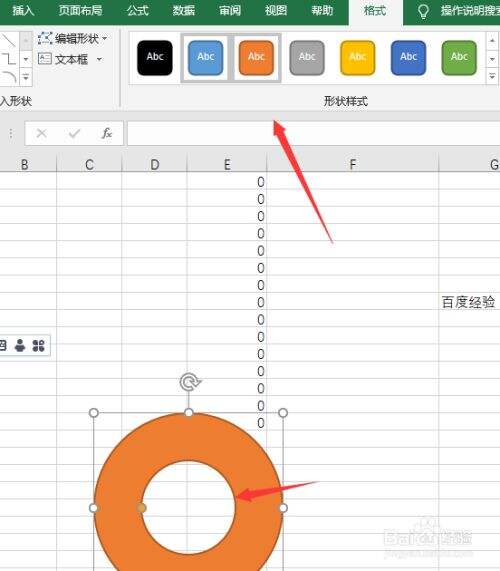
Task: Apply the dark blue Abc shape style
Action: tap(408, 58)
